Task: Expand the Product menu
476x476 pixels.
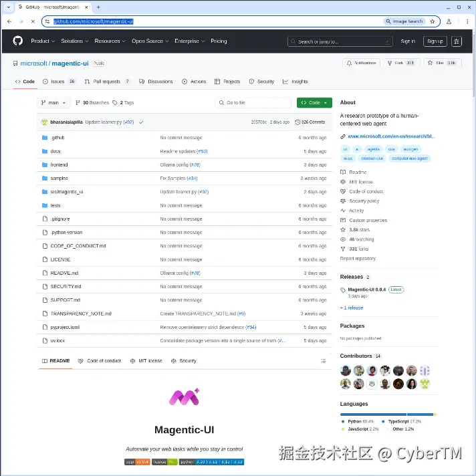Action: tap(43, 41)
